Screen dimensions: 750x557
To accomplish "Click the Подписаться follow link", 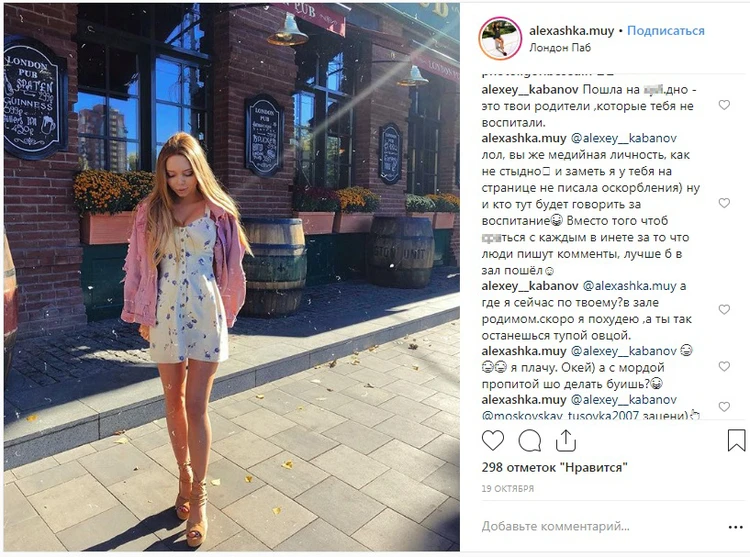I will pyautogui.click(x=666, y=31).
